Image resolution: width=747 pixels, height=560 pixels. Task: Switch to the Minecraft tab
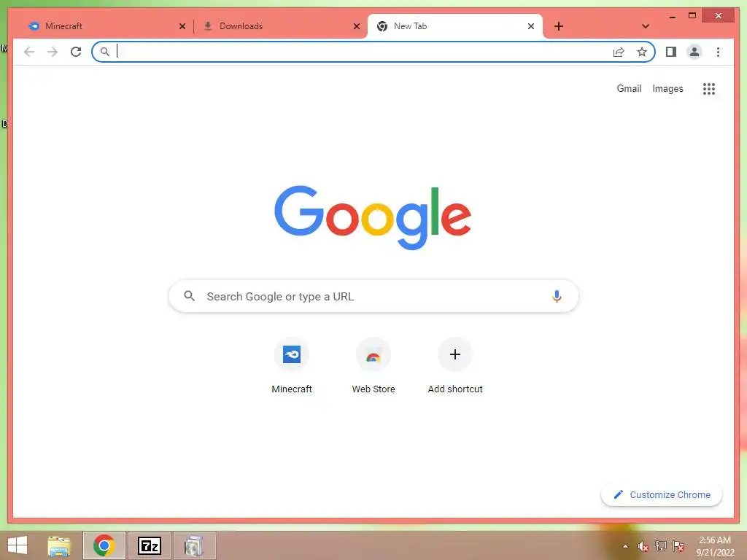click(105, 26)
